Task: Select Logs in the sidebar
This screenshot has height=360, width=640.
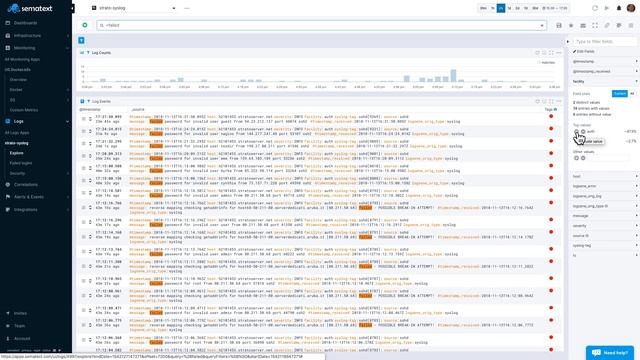Action: coord(19,121)
